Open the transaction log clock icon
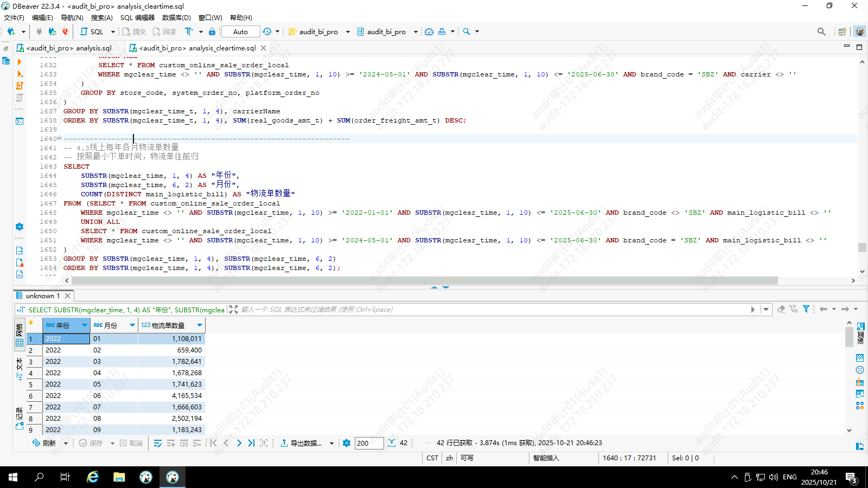This screenshot has width=868, height=488. (267, 31)
